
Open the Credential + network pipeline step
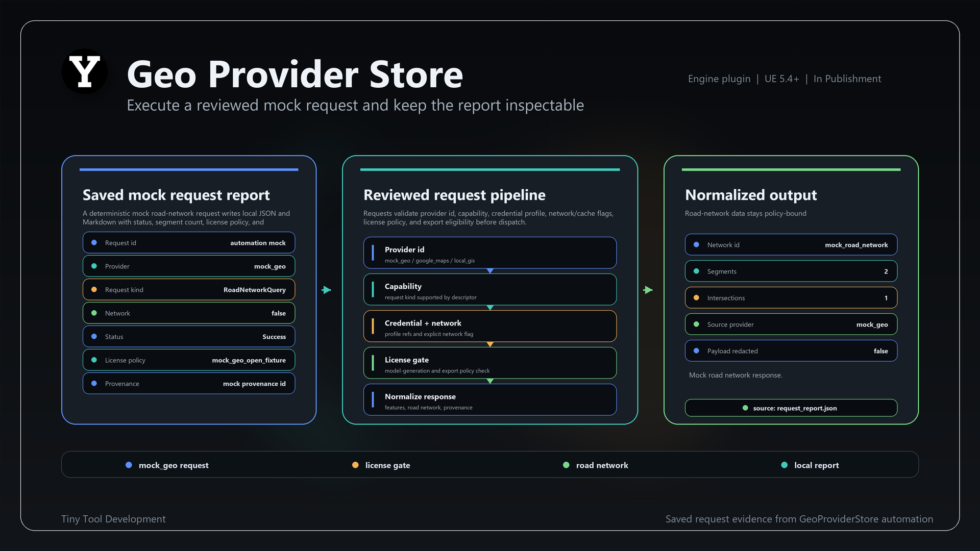point(490,326)
